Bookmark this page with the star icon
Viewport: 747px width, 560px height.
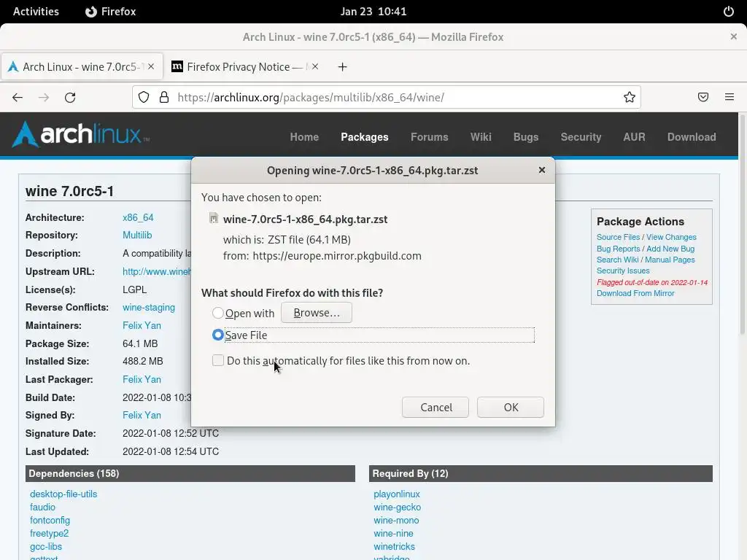(x=630, y=97)
